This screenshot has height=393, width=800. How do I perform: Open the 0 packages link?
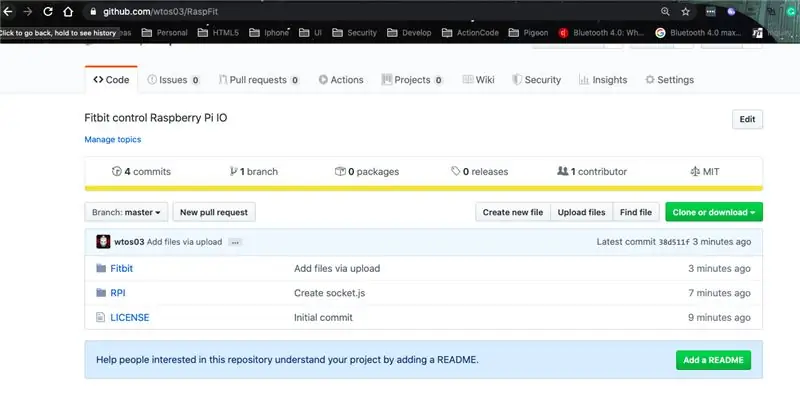tap(367, 171)
